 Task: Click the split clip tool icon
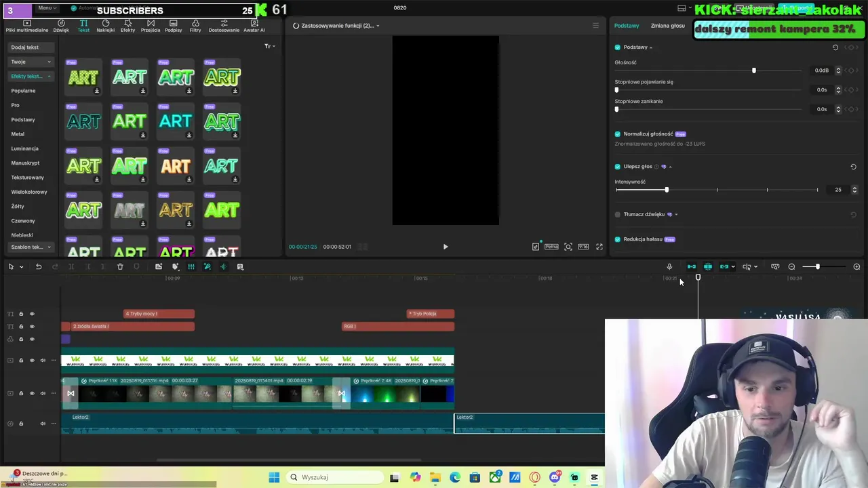(71, 266)
